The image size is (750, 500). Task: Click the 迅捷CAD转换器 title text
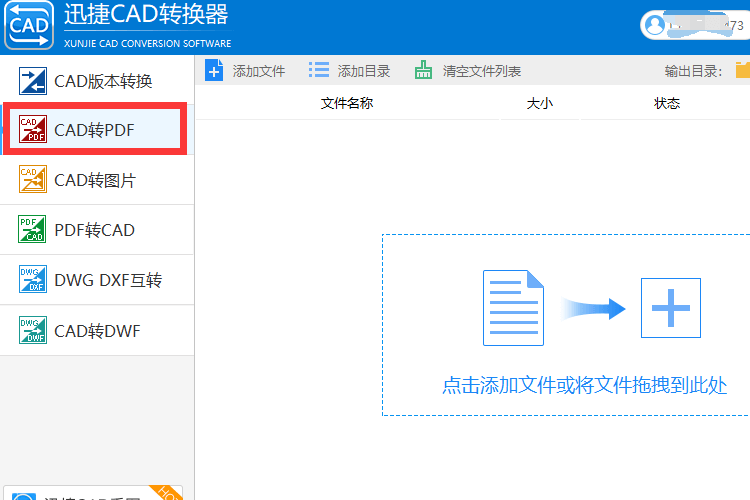click(x=146, y=14)
